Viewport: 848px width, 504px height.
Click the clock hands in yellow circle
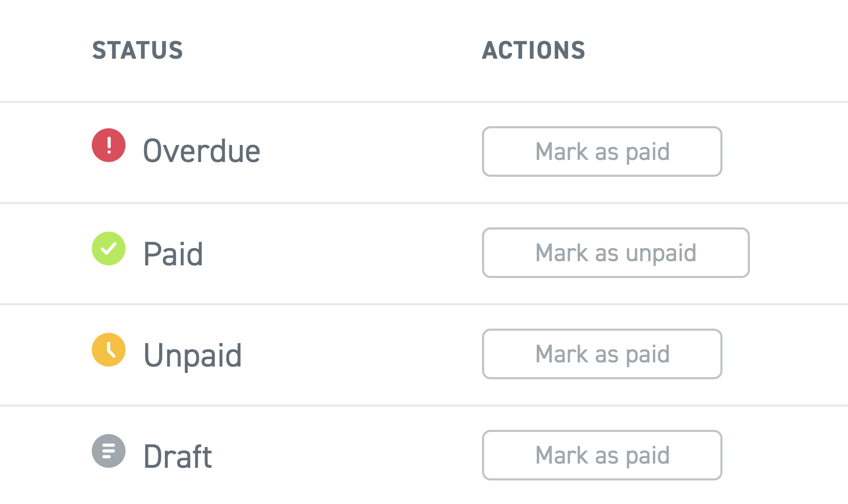coord(111,349)
